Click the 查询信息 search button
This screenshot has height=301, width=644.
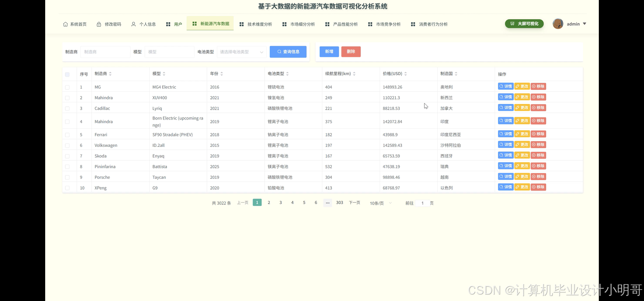[288, 52]
